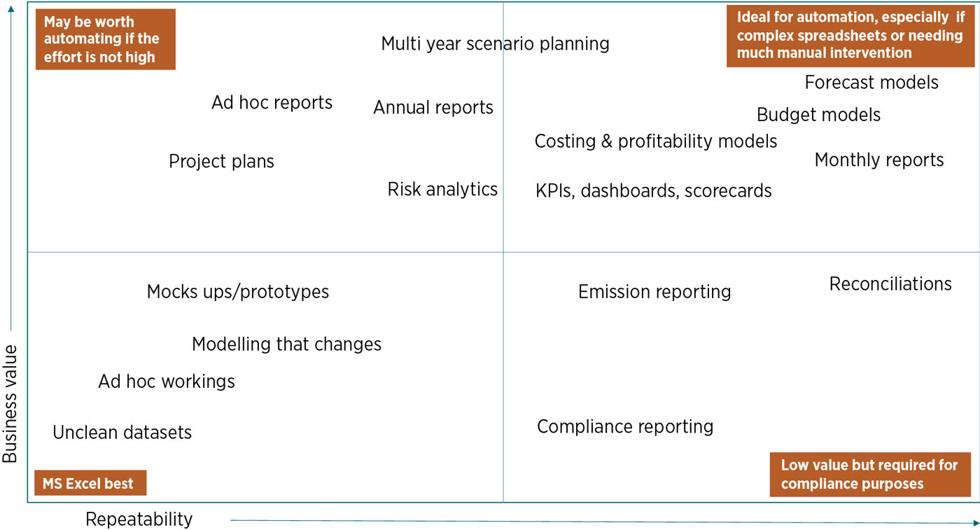Click the 'Compliance reporting' item
The image size is (980, 530).
coord(624,426)
